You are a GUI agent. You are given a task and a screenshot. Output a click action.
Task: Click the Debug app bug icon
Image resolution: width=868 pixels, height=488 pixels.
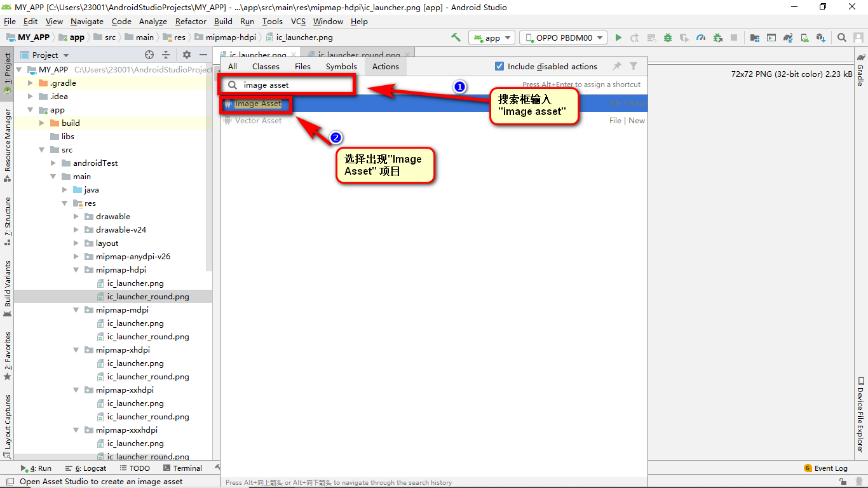[x=668, y=37]
